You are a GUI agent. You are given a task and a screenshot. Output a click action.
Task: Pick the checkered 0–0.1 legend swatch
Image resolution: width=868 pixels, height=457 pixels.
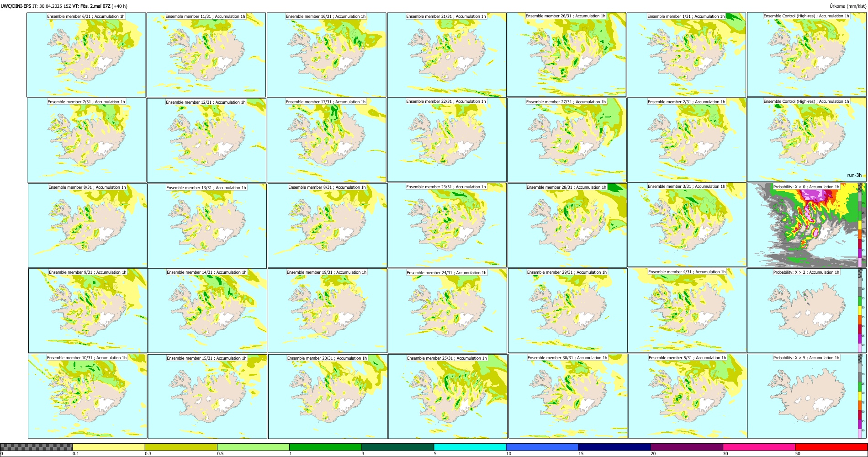click(x=37, y=447)
